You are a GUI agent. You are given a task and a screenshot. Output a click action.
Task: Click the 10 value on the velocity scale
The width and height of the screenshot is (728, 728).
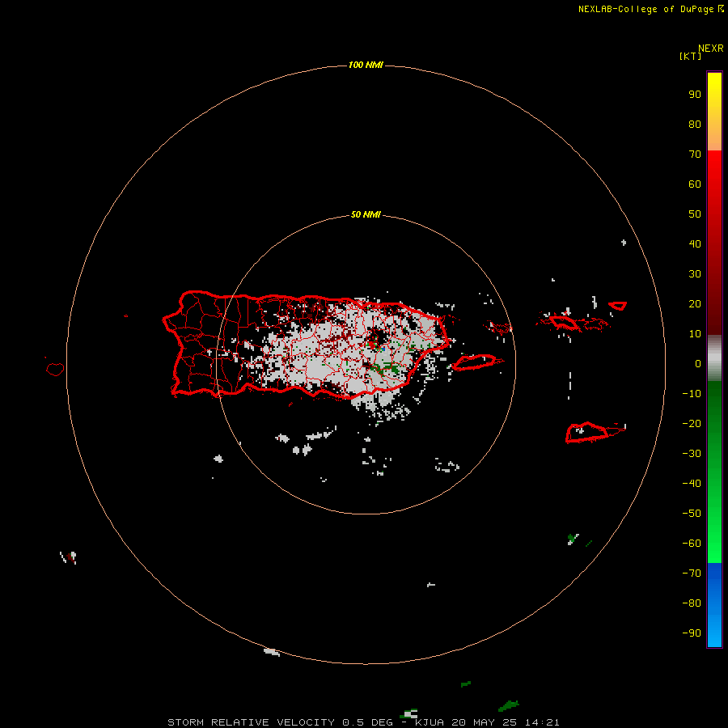click(x=695, y=334)
